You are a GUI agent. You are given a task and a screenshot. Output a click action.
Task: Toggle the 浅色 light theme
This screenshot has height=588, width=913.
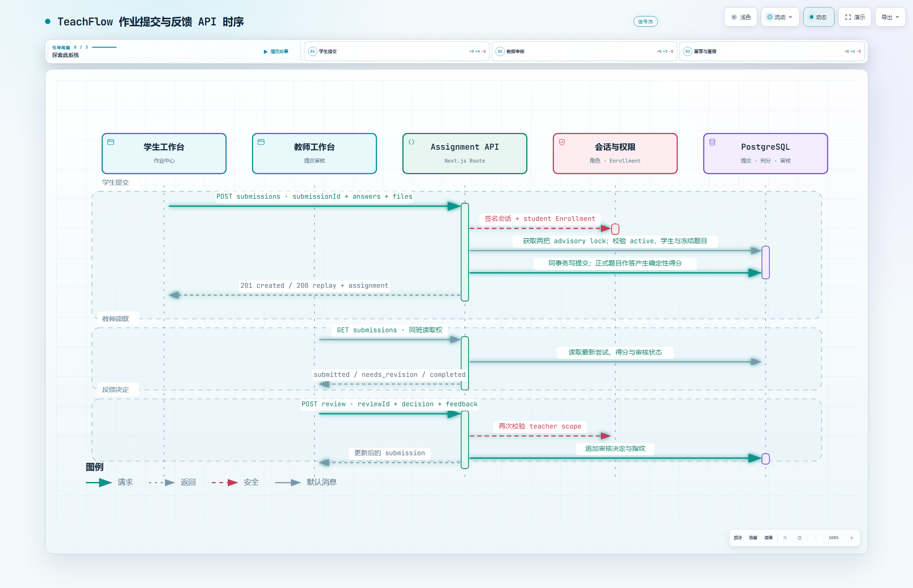[x=740, y=17]
